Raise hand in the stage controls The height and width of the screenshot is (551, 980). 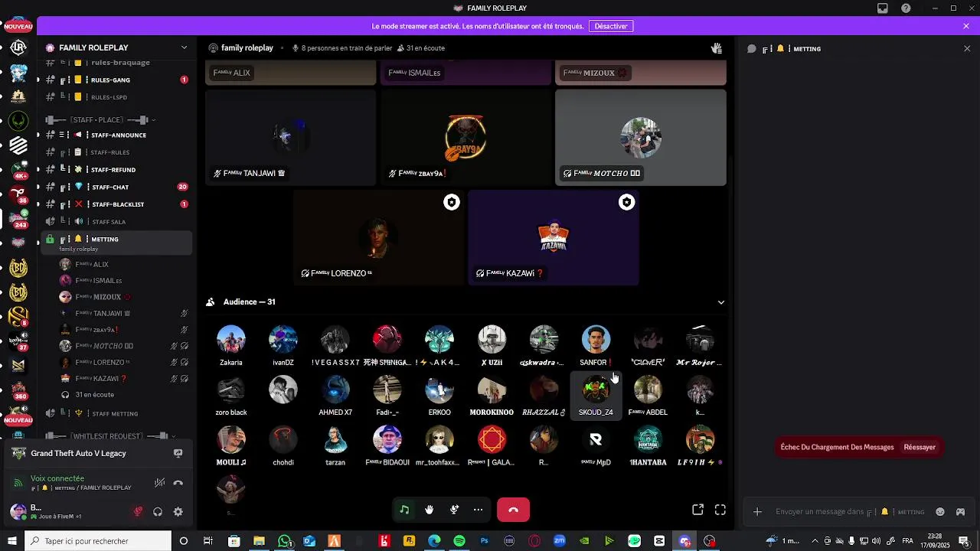pos(430,510)
